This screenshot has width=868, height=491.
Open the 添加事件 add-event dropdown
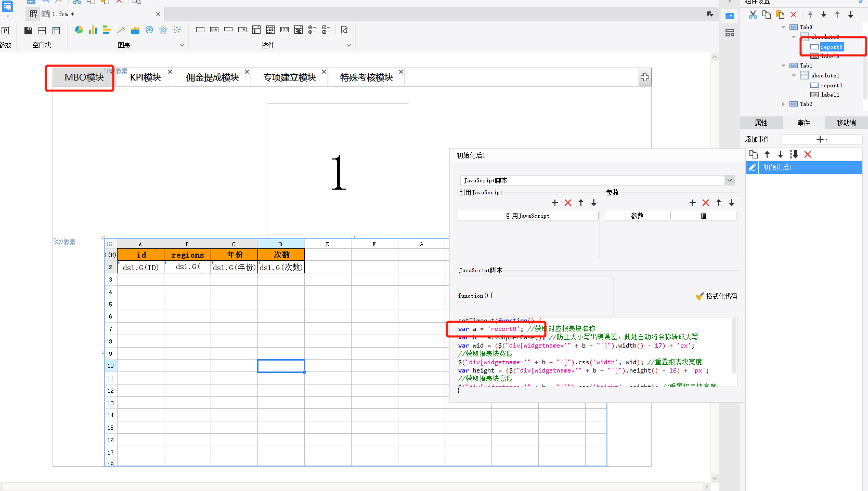tap(822, 139)
